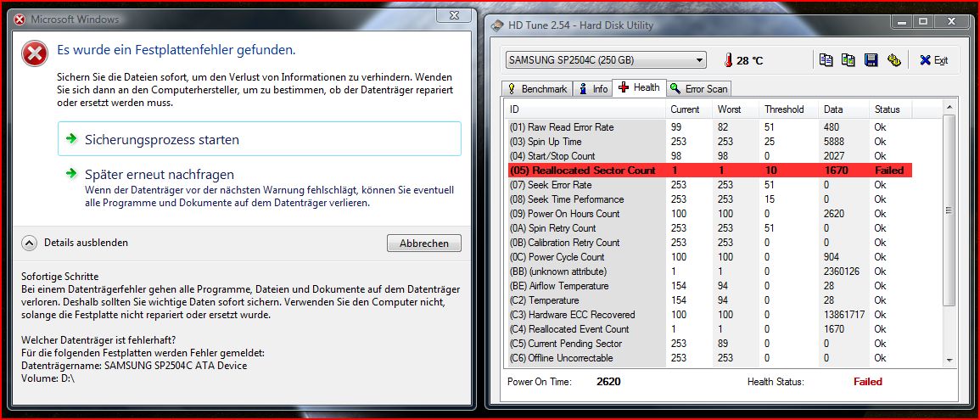Select the Power Cycle Count row
This screenshot has width=980, height=420.
point(708,257)
